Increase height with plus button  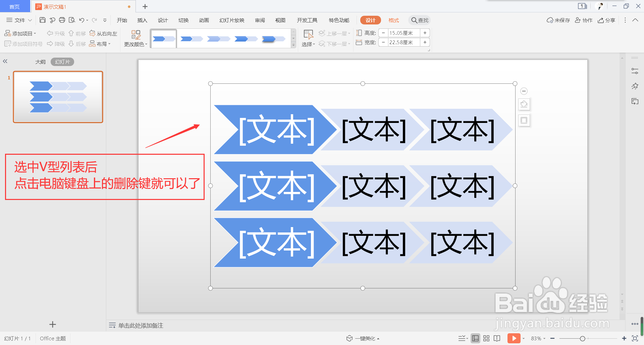point(425,33)
